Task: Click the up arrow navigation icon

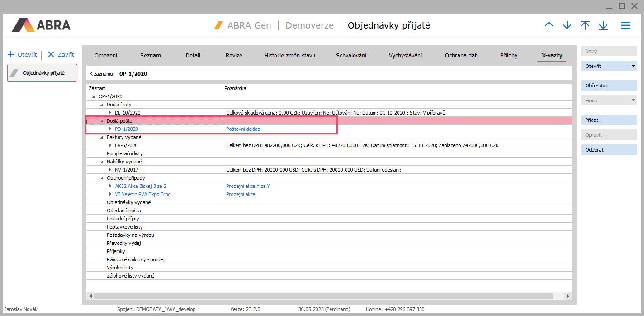Action: pos(549,26)
